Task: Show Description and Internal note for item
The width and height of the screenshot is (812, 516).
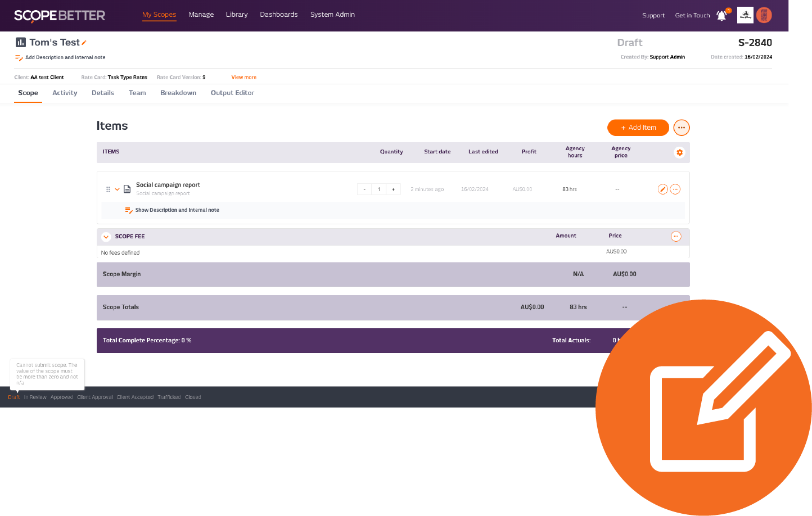Action: 177,210
